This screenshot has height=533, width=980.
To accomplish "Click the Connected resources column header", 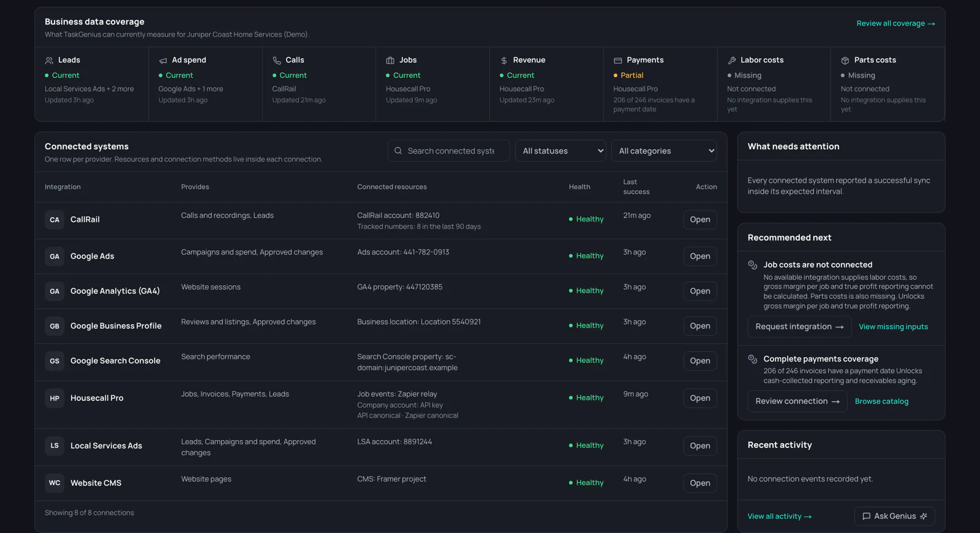I will 392,187.
